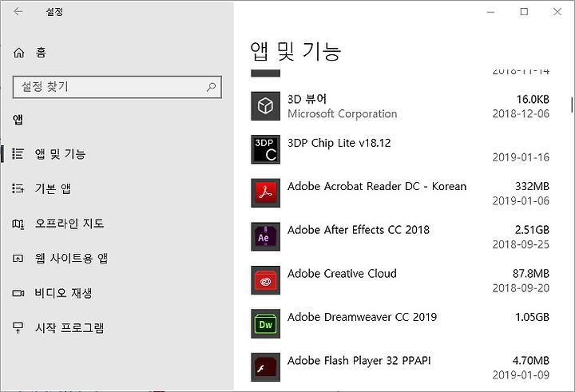
Task: Close the 설정 window
Action: (x=557, y=12)
